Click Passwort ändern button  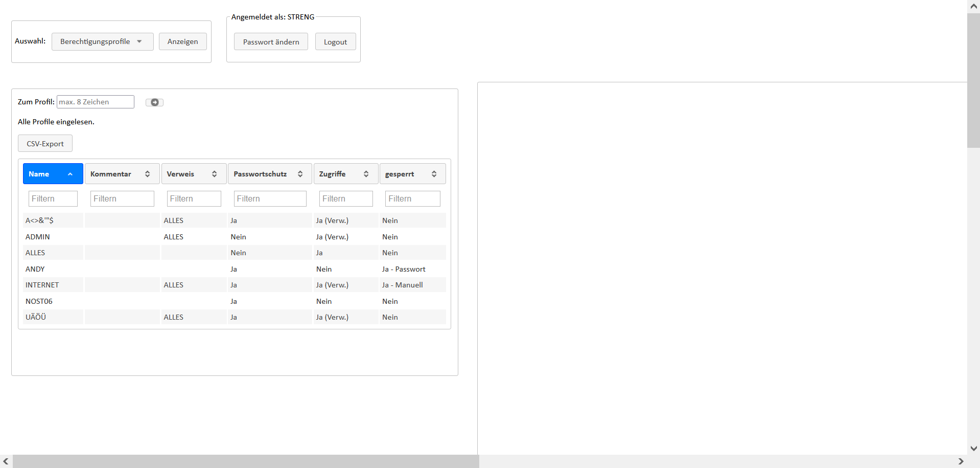pos(271,42)
